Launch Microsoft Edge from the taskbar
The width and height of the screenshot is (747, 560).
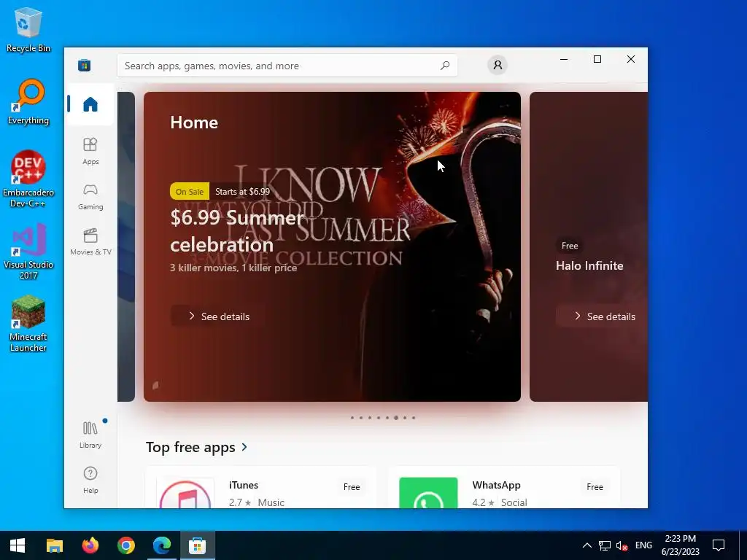tap(161, 545)
